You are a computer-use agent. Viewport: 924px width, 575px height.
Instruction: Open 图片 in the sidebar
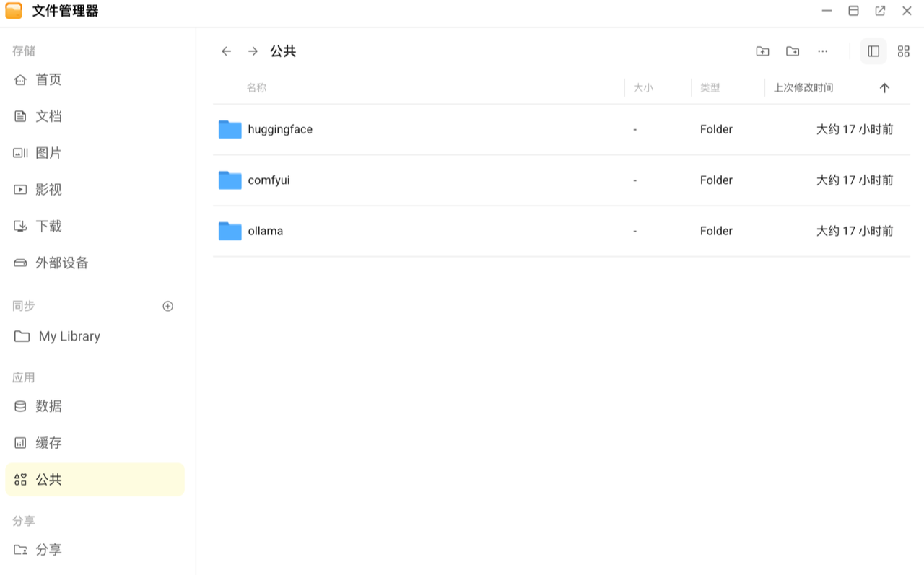point(95,153)
